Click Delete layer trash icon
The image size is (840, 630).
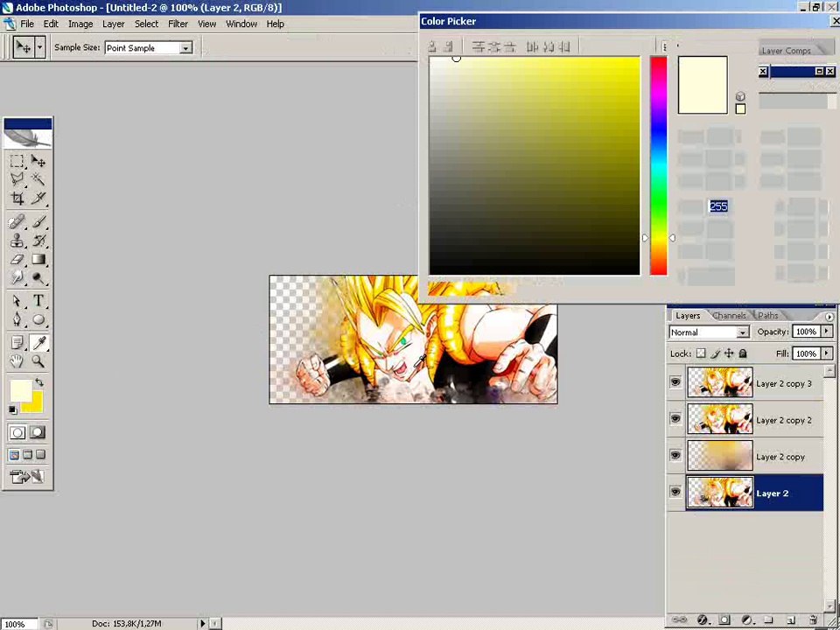814,619
